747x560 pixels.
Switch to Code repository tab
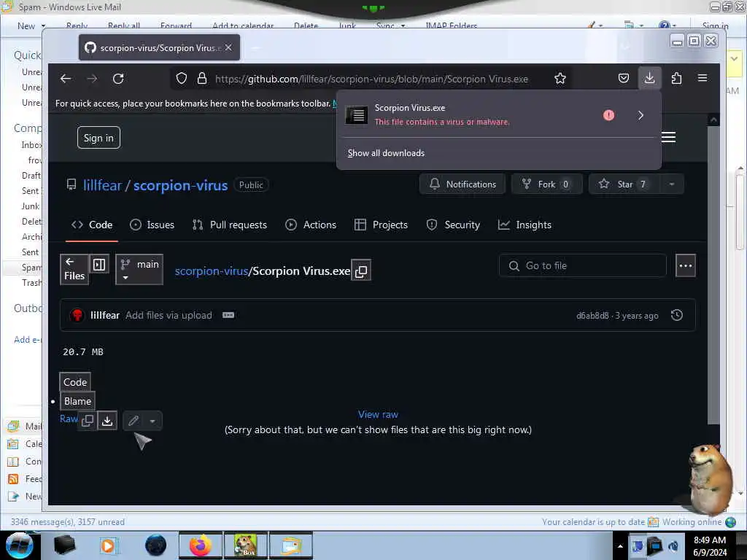(x=92, y=225)
